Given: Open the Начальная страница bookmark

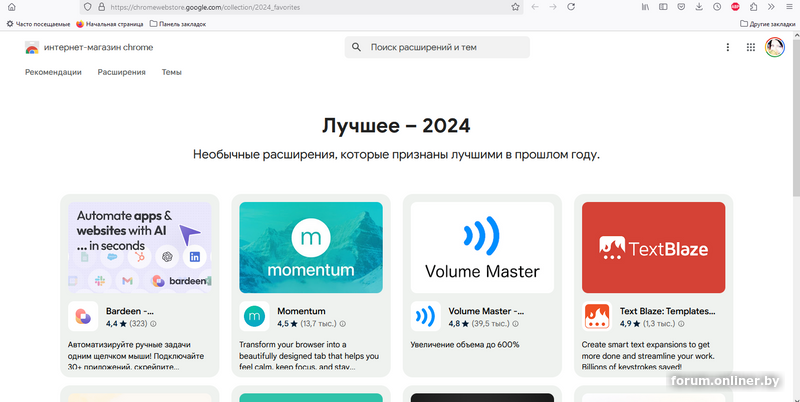Looking at the screenshot, I should 110,24.
